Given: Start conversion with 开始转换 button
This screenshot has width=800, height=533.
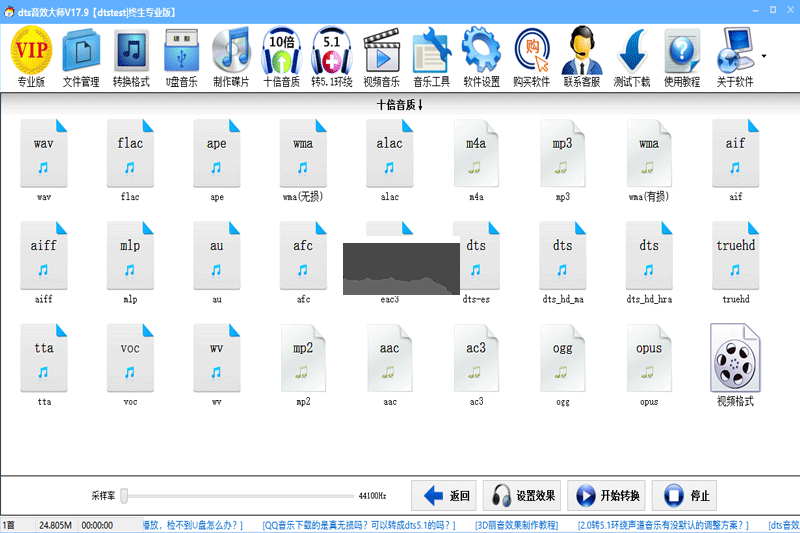Looking at the screenshot, I should point(607,495).
